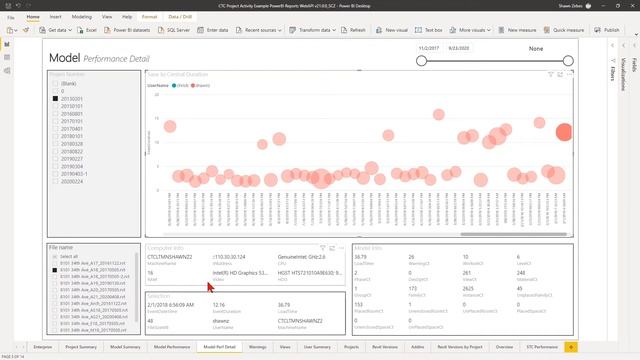Go to the Warnings page tab
This screenshot has width=640, height=360.
258,347
